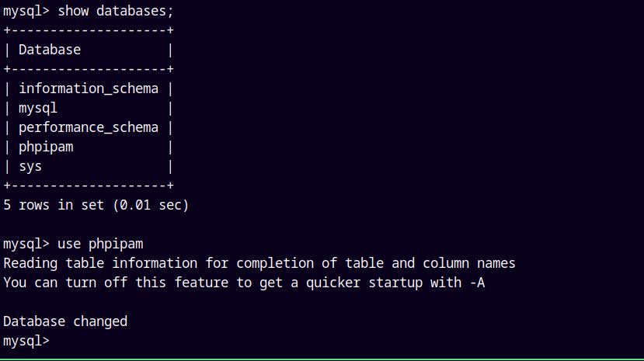Click the phpipam row in database table

[46, 147]
